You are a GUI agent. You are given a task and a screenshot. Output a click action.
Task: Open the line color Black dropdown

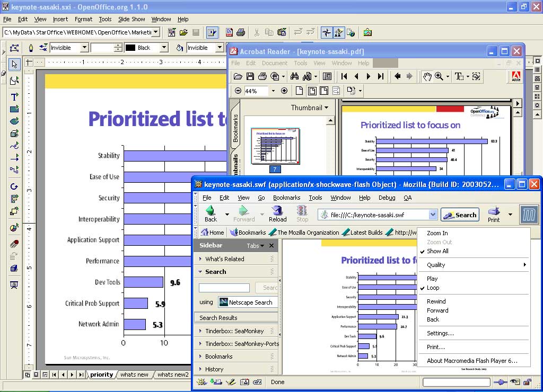pyautogui.click(x=164, y=48)
